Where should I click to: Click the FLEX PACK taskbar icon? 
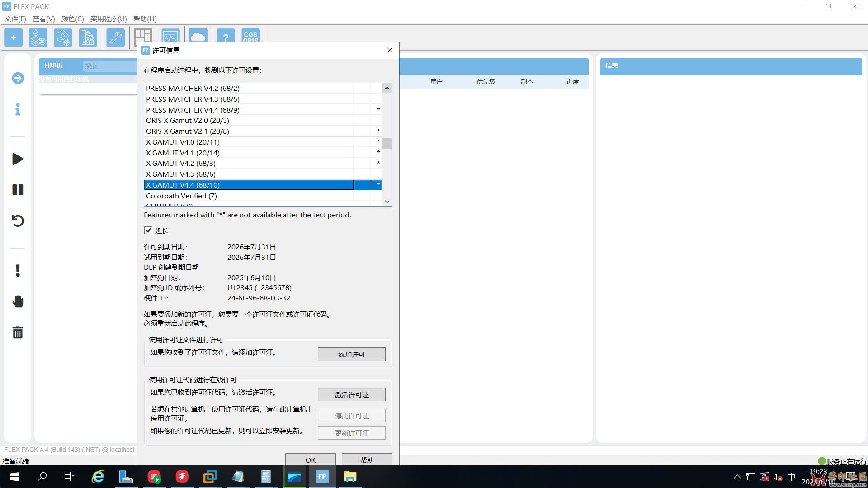pyautogui.click(x=322, y=477)
